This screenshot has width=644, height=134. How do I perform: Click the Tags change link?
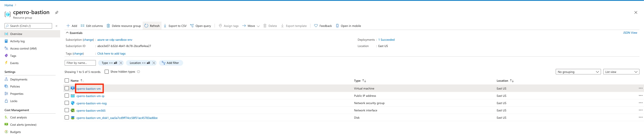point(78,54)
